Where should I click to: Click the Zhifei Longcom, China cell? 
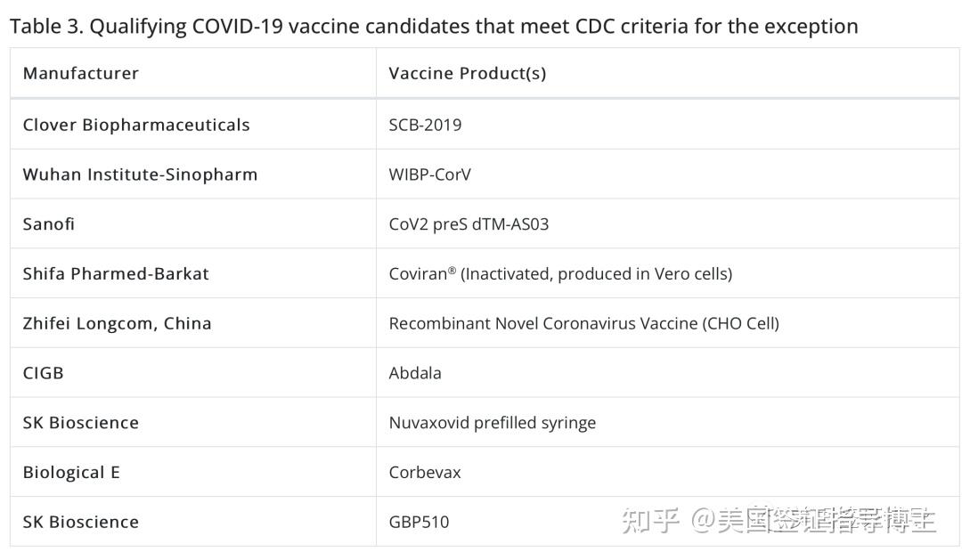click(117, 323)
